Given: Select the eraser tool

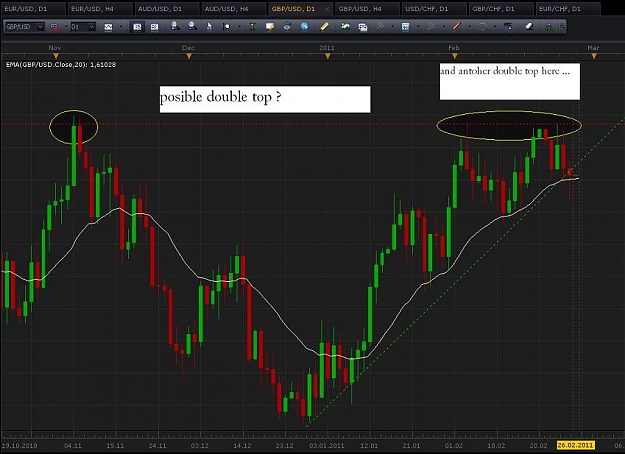Looking at the screenshot, I should (529, 27).
